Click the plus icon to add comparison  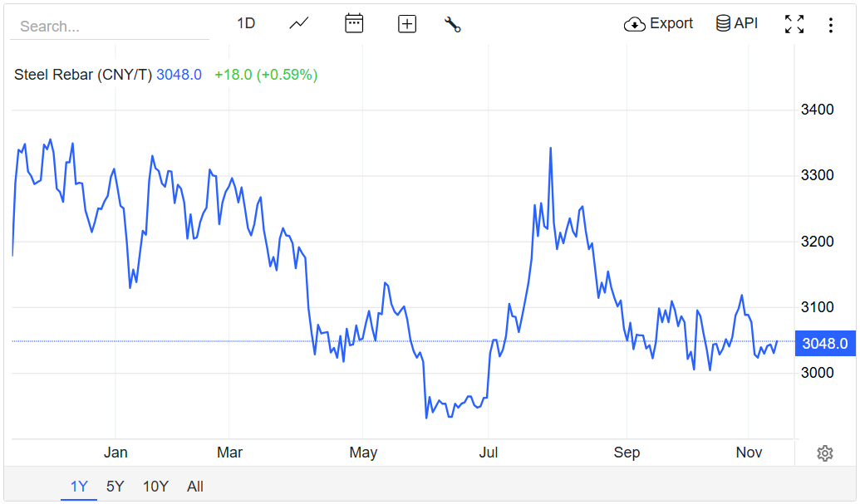pyautogui.click(x=407, y=24)
